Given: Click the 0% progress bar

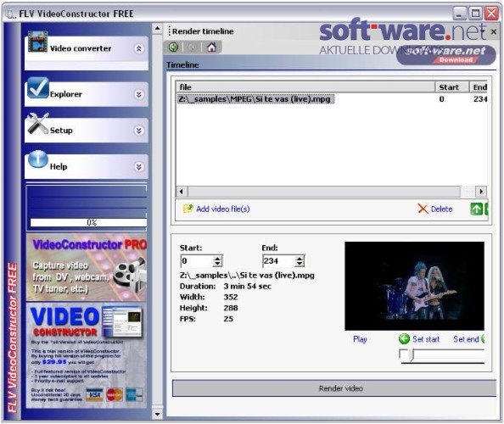Looking at the screenshot, I should coord(88,222).
